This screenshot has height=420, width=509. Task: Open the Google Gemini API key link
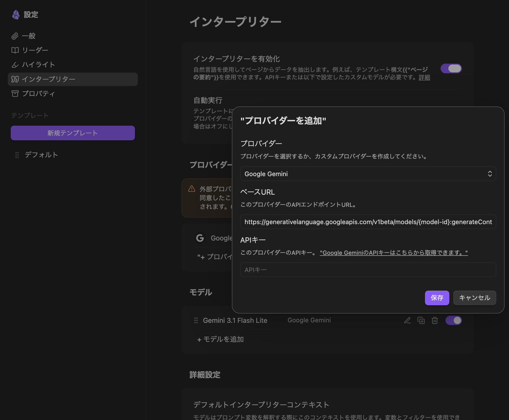pyautogui.click(x=394, y=253)
